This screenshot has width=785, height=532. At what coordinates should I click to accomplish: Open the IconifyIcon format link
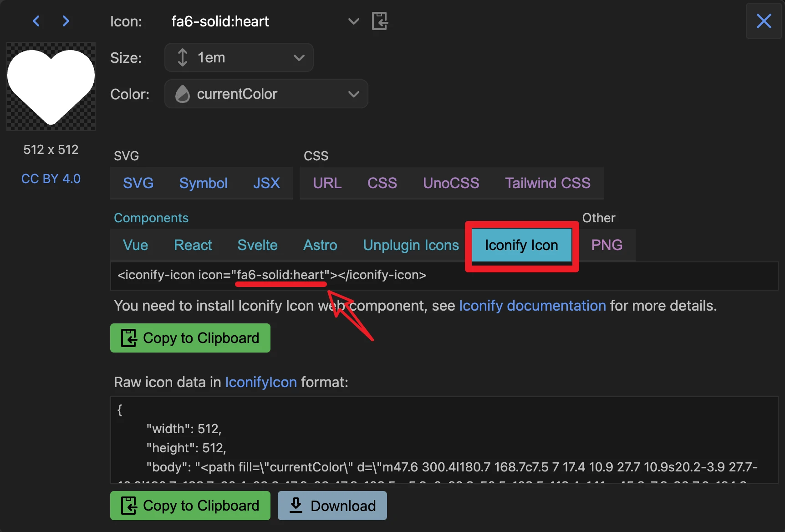coord(261,382)
